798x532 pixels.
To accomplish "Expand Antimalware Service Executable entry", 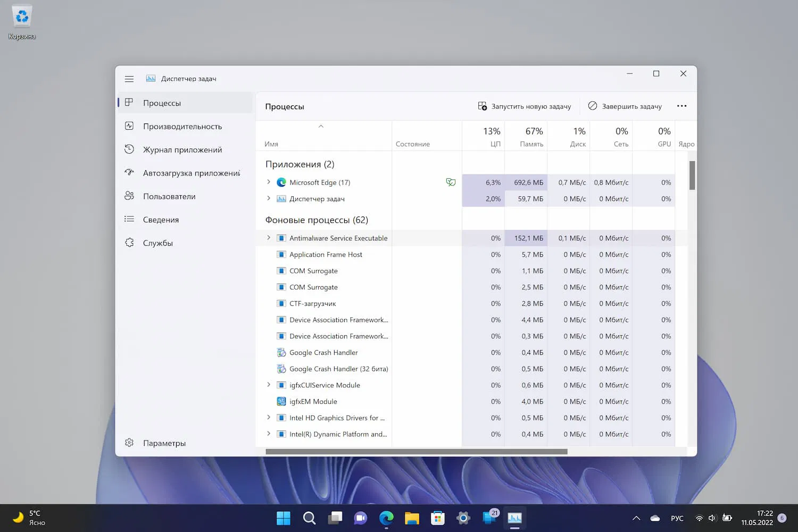I will pyautogui.click(x=269, y=238).
